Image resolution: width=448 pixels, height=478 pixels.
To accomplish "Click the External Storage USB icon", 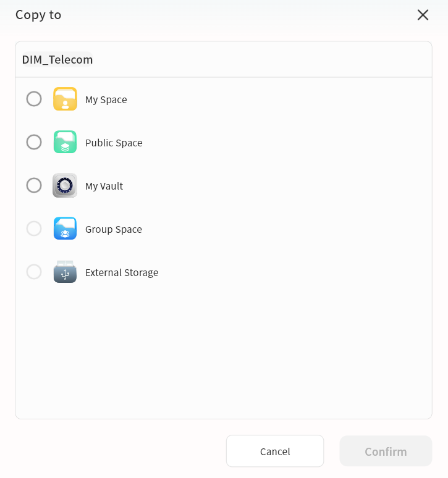I will pos(65,272).
